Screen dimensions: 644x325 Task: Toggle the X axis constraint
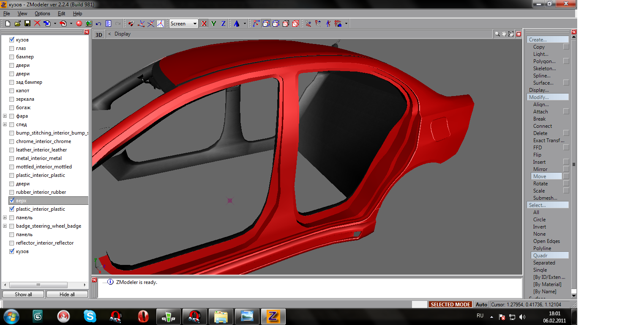(204, 24)
